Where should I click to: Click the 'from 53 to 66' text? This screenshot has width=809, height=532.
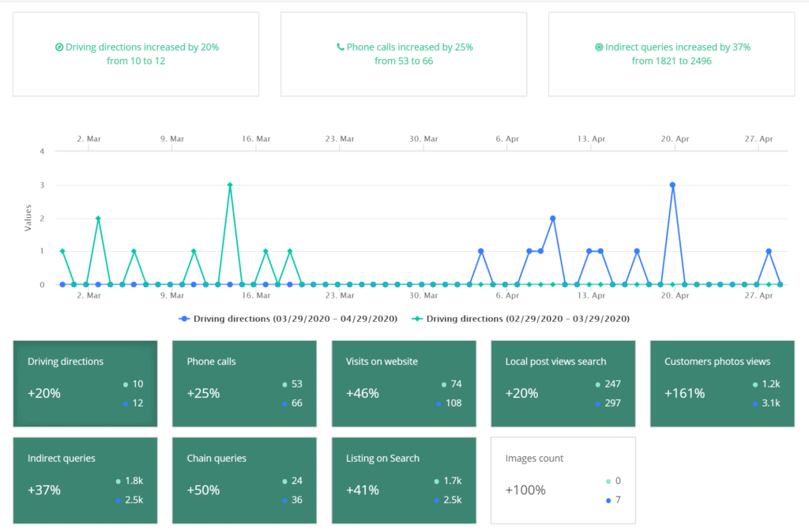pyautogui.click(x=404, y=61)
